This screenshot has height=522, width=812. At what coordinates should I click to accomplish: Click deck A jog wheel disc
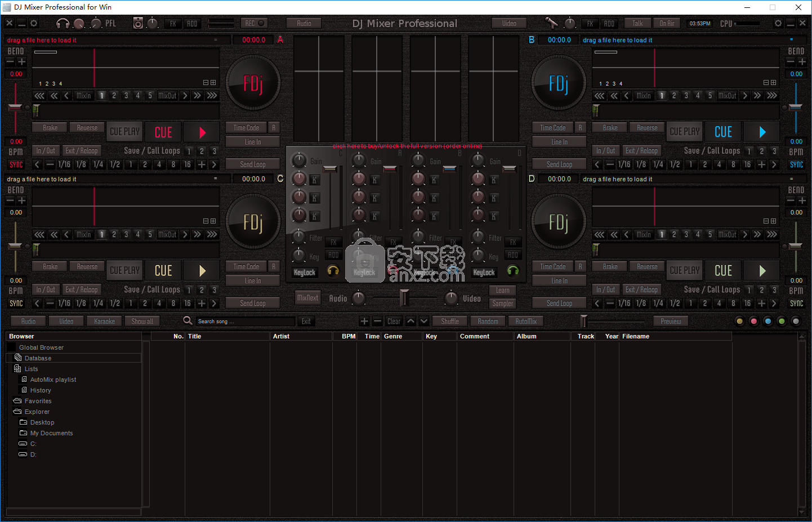[253, 83]
